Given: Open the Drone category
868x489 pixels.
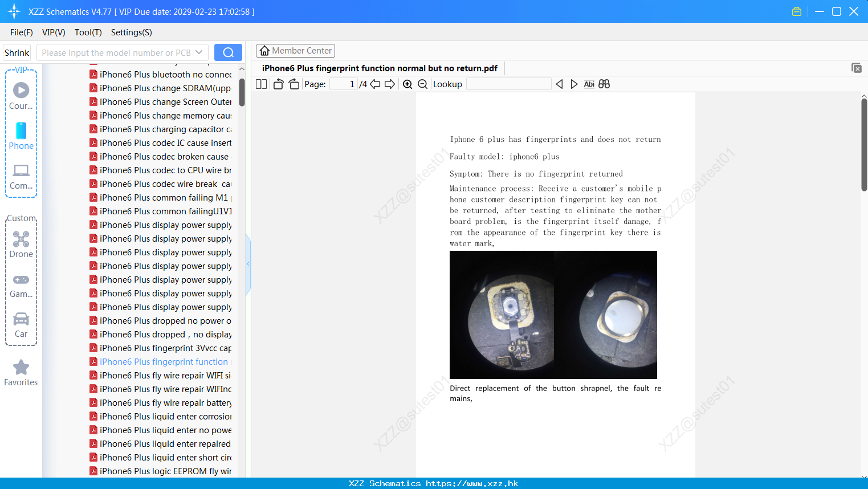Looking at the screenshot, I should 21,244.
